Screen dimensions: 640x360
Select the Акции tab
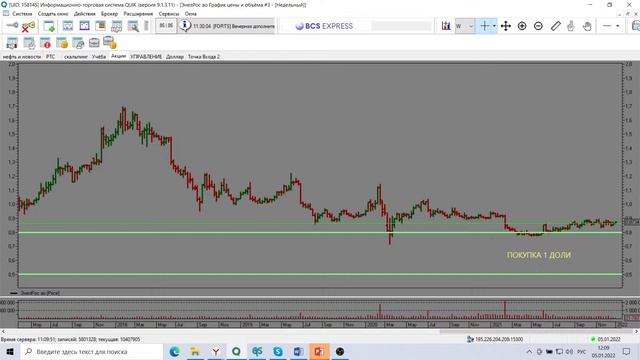point(118,56)
